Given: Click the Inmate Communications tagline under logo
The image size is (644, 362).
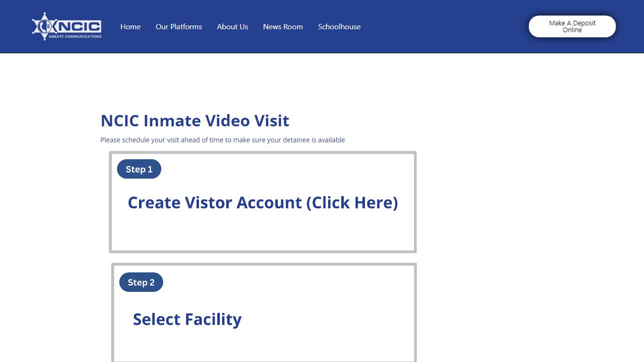Looking at the screenshot, I should point(75,36).
